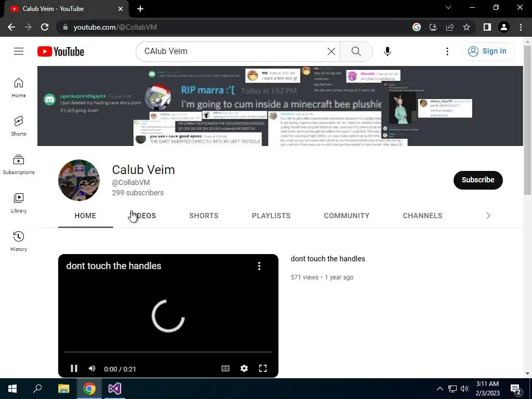
Task: Open video three-dot more options
Action: [x=259, y=266]
